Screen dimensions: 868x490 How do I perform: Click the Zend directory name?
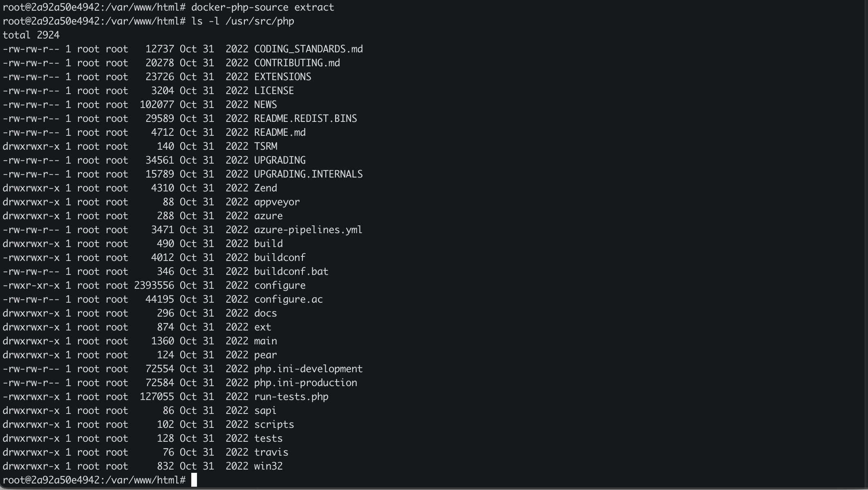(x=265, y=188)
